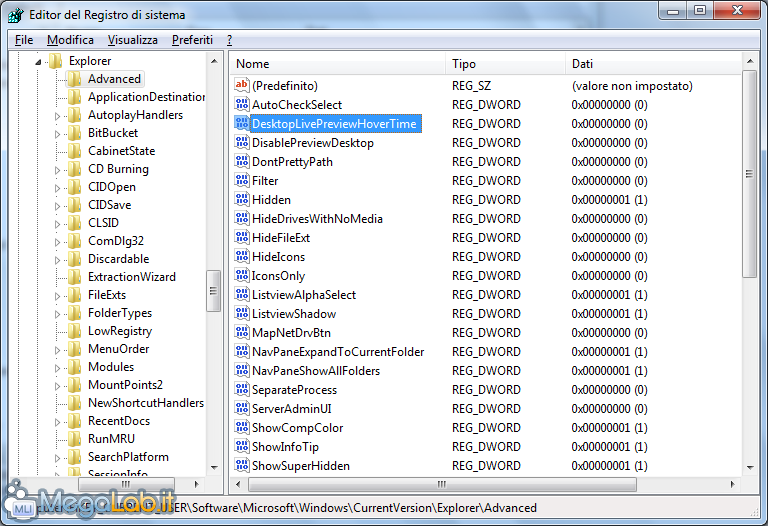Open the Visualizza menu
The height and width of the screenshot is (526, 768).
coord(133,40)
